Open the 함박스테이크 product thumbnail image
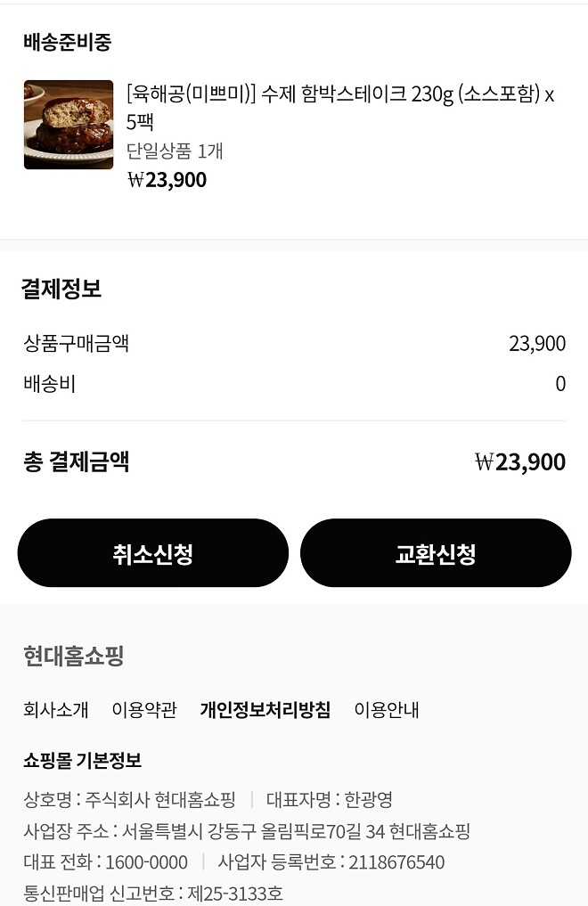 pos(68,124)
